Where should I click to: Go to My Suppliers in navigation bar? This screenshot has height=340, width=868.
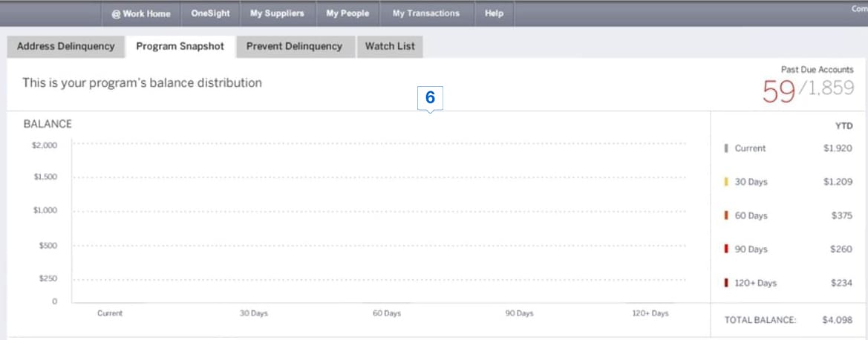pyautogui.click(x=277, y=13)
